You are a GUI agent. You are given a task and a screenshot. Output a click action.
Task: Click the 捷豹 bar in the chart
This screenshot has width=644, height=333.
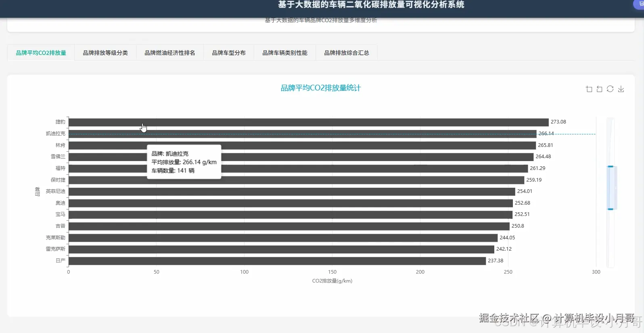click(309, 122)
